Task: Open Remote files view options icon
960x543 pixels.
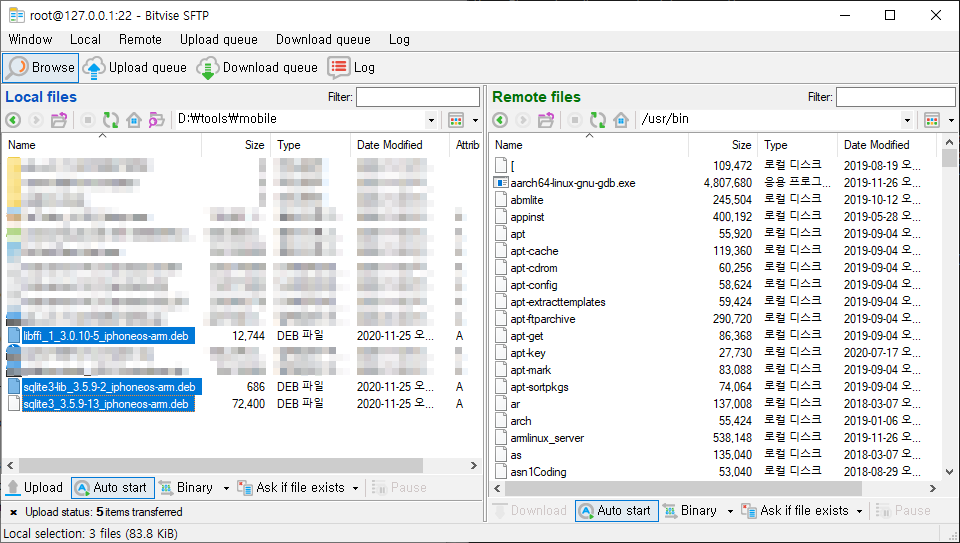Action: pos(932,120)
